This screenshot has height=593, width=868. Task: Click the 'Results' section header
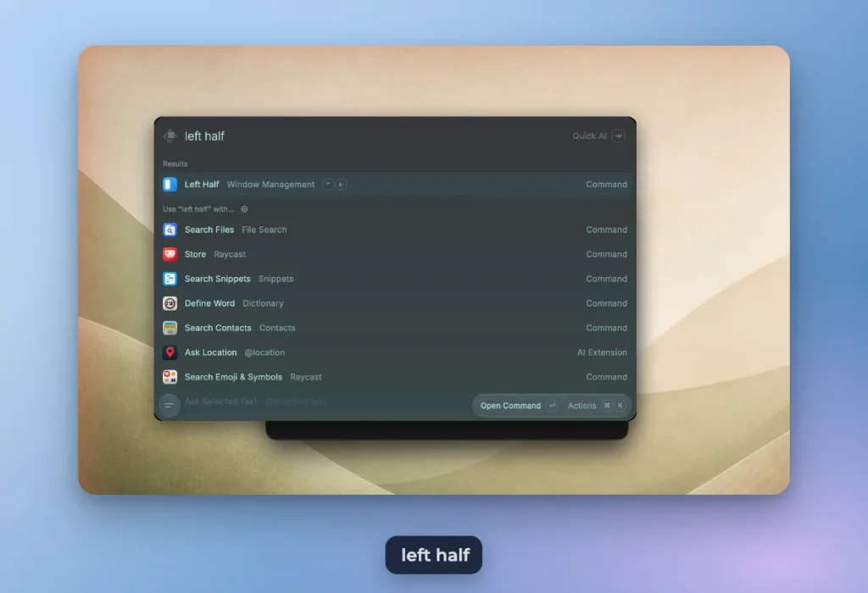point(175,163)
